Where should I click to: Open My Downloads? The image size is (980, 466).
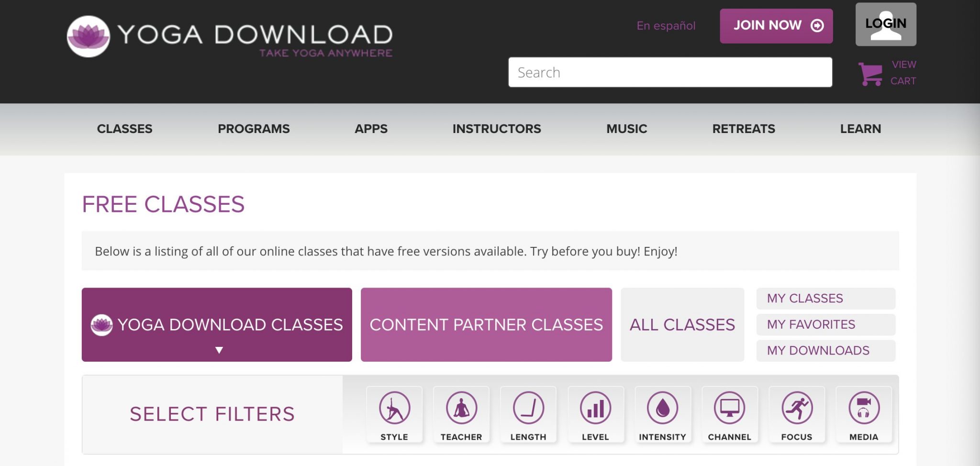826,351
